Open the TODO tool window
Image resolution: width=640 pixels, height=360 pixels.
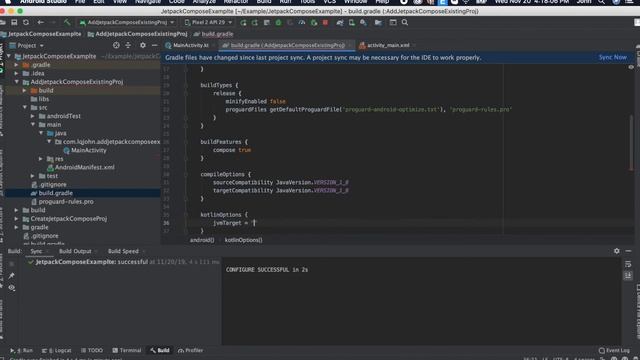tap(92, 350)
